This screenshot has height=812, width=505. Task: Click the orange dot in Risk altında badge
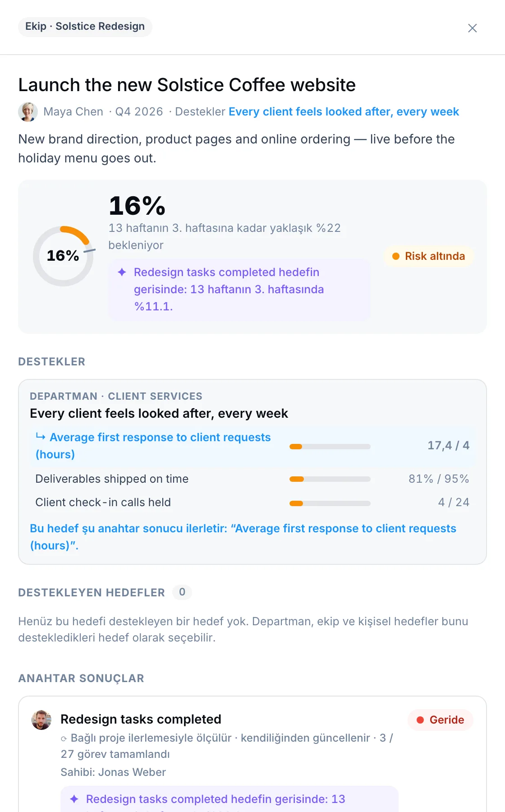click(396, 256)
